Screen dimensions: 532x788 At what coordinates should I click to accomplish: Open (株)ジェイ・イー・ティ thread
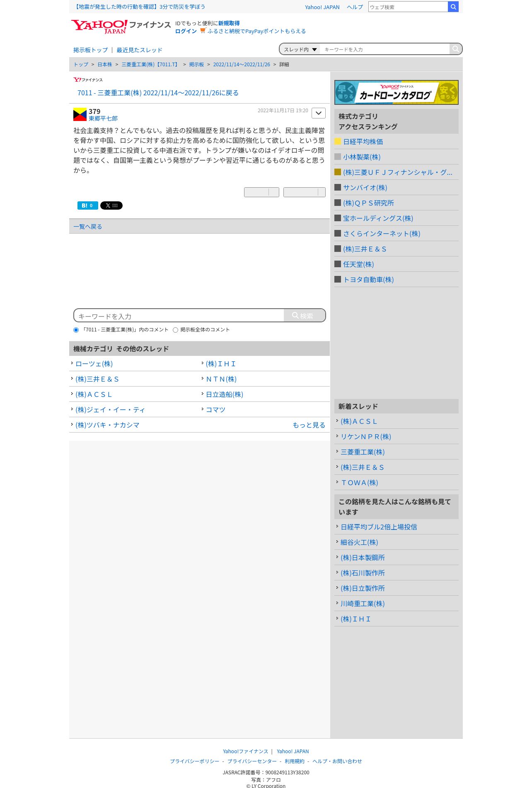[x=110, y=410]
